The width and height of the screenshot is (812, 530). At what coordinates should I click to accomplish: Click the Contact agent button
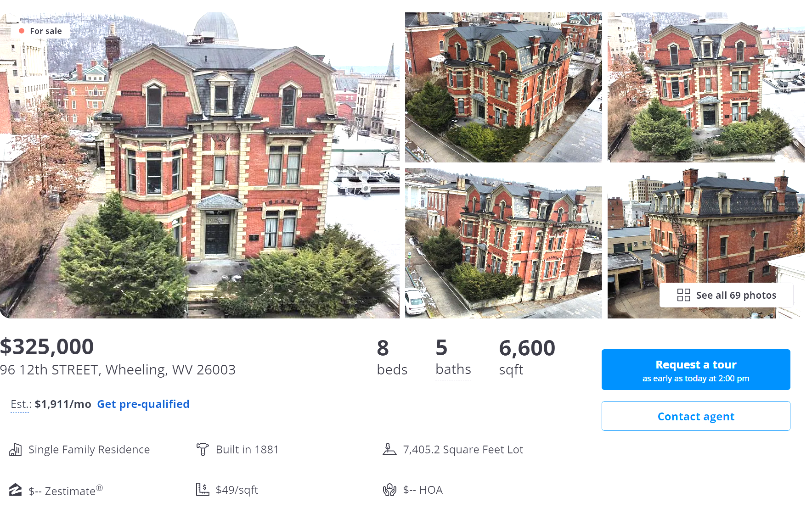point(696,416)
